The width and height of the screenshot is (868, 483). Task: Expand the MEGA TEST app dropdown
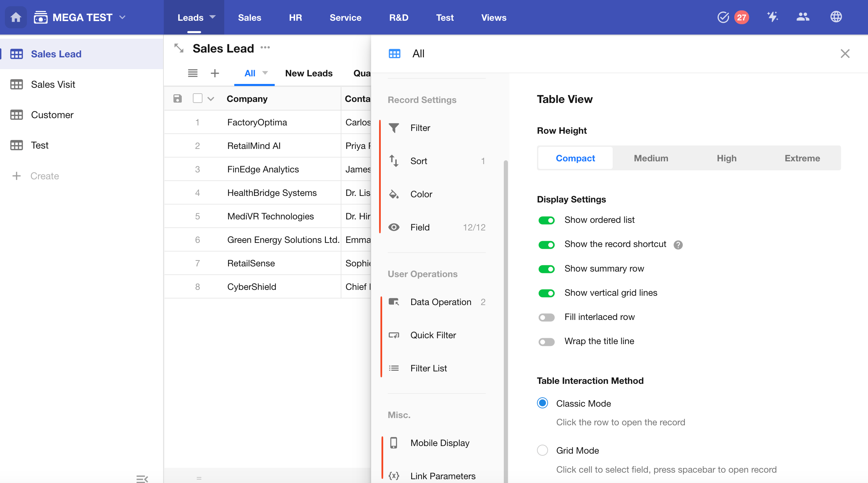pyautogui.click(x=122, y=17)
